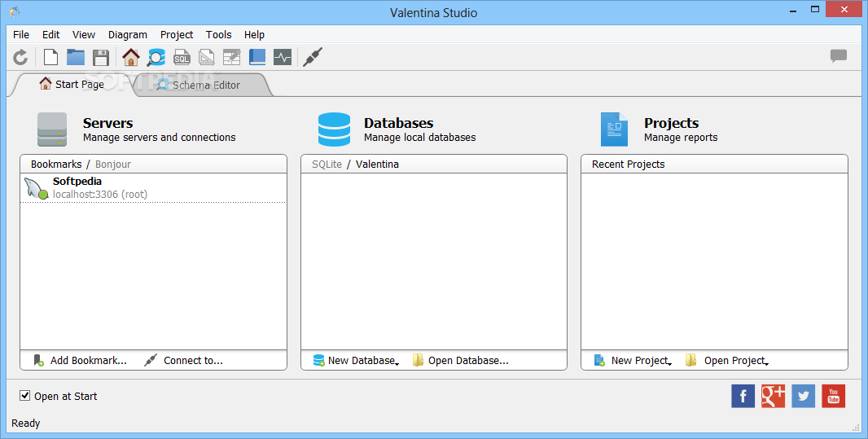
Task: Open the File menu
Action: [x=21, y=34]
